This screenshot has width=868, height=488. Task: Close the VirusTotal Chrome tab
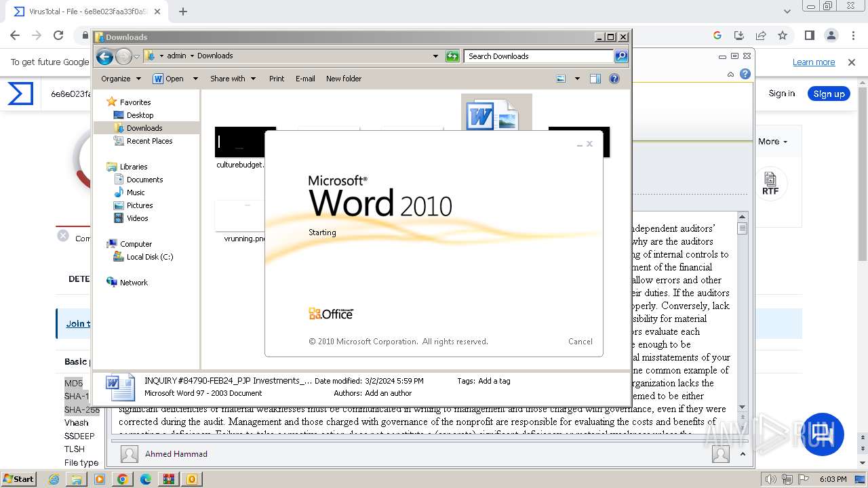coord(157,12)
